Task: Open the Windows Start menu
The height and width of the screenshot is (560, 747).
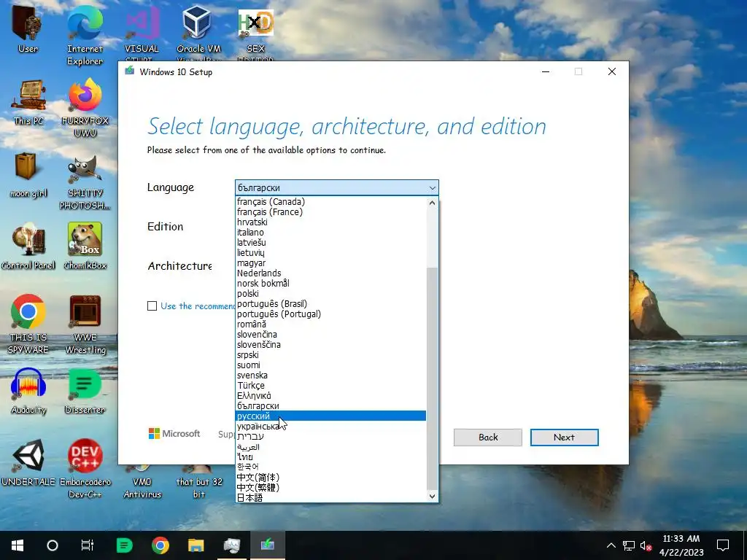Action: click(x=18, y=545)
